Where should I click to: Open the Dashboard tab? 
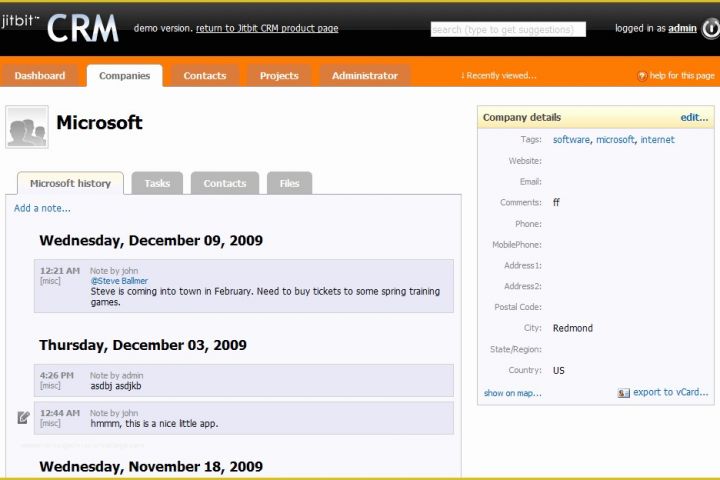(x=39, y=76)
